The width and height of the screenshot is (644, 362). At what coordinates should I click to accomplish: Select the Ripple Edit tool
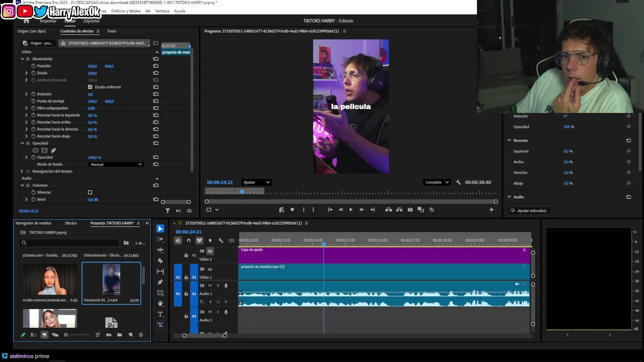tap(160, 250)
